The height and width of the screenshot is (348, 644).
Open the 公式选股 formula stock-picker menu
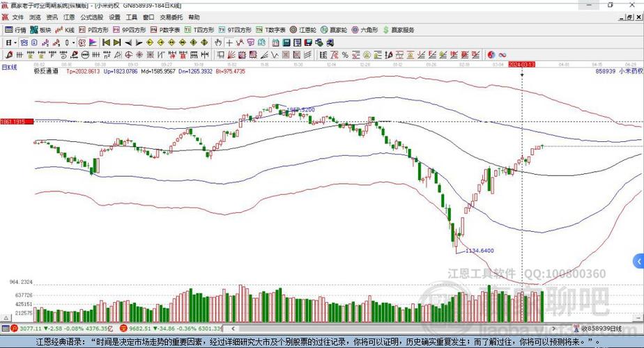(x=91, y=17)
